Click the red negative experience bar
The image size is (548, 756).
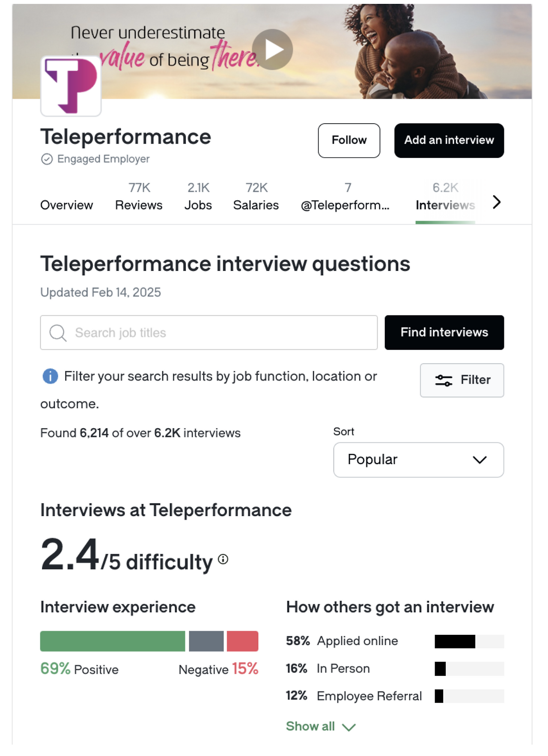point(242,641)
